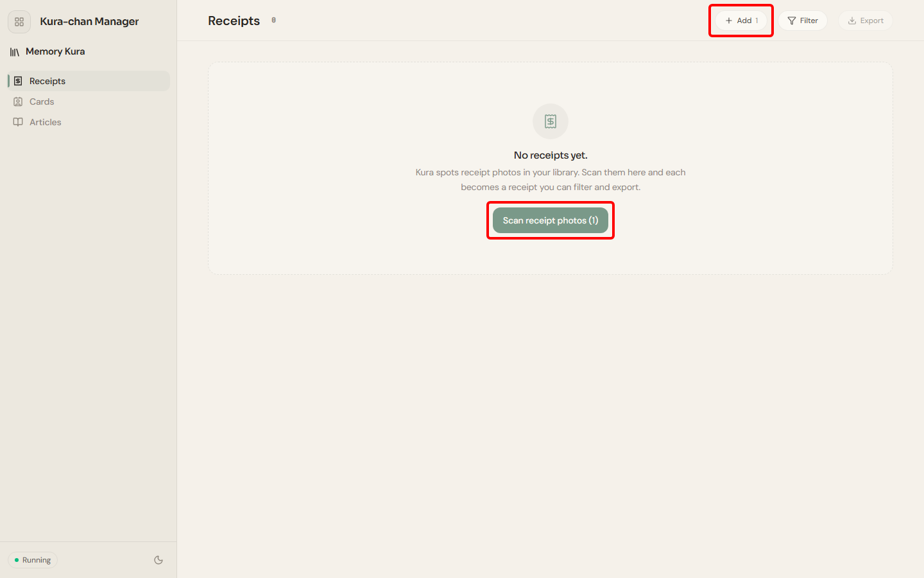Click the No receipts yet message
This screenshot has height=578, width=924.
(551, 155)
